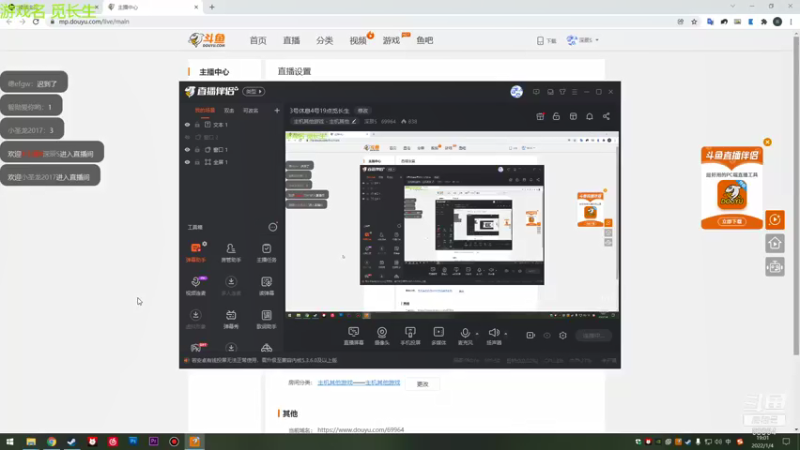Click the message icon in the 直播伴侣 title bar
800x450 pixels.
click(536, 92)
